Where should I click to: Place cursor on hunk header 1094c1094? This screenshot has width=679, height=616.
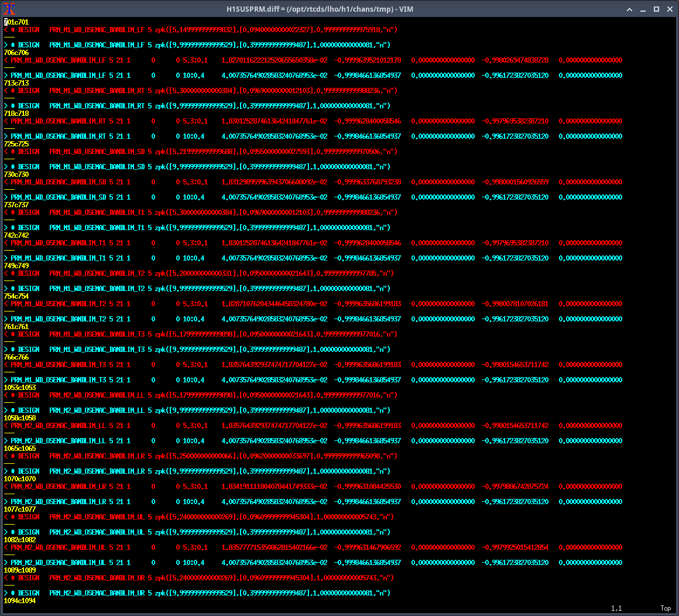click(20, 601)
